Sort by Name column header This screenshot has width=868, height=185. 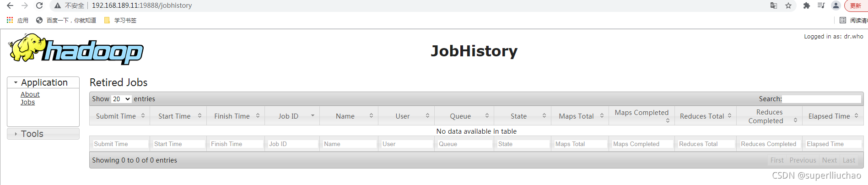(x=349, y=116)
